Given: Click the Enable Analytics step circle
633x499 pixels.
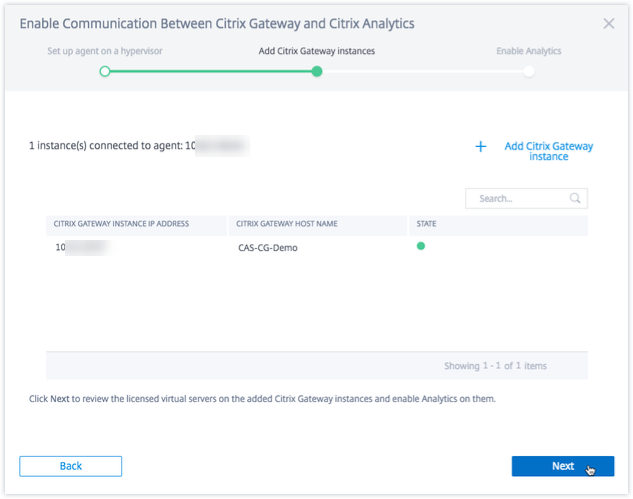Looking at the screenshot, I should 528,71.
